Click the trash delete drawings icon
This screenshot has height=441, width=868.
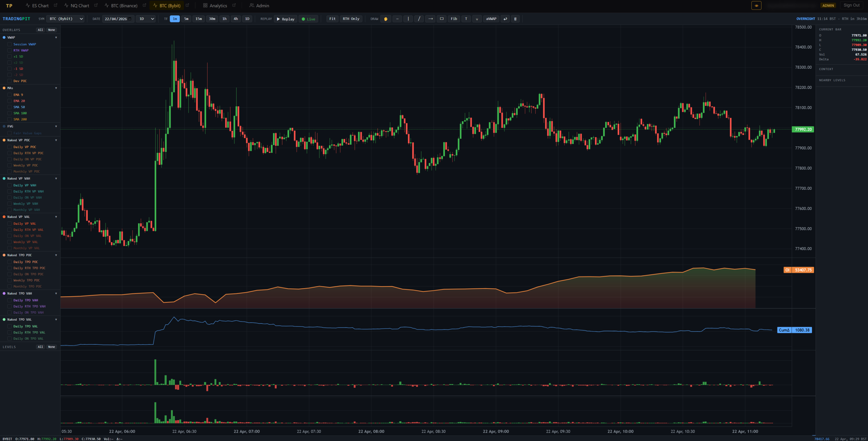[515, 19]
